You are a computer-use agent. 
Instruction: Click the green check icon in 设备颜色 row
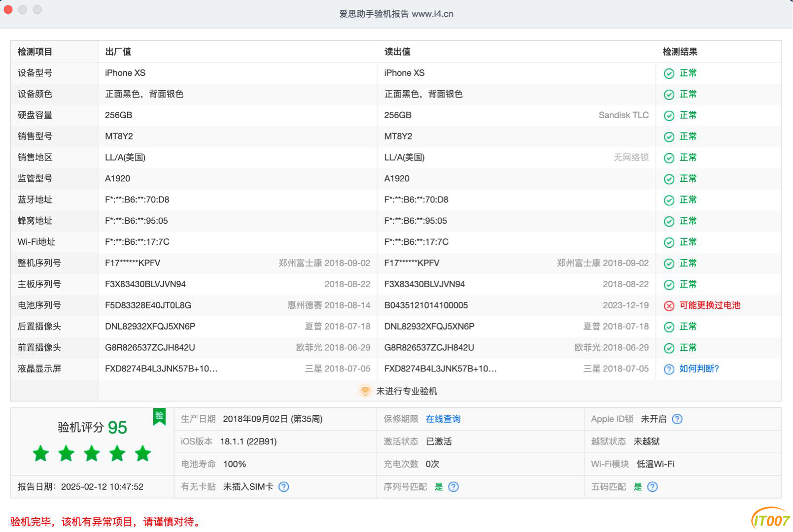point(669,95)
